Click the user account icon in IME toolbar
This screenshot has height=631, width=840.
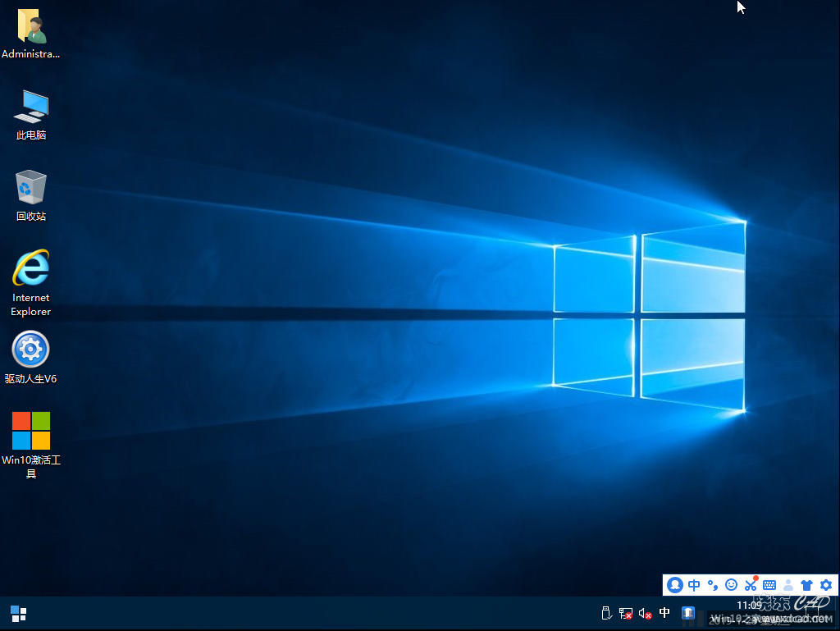[x=788, y=585]
